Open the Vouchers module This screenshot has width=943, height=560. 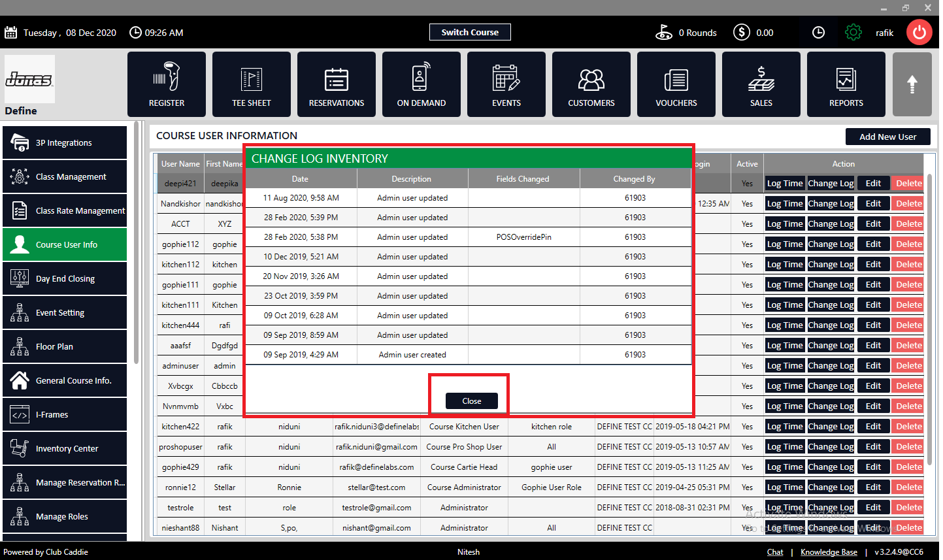tap(676, 84)
